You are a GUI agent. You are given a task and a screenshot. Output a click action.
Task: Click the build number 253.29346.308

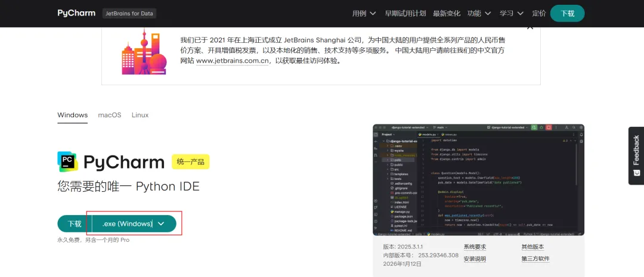pos(438,255)
